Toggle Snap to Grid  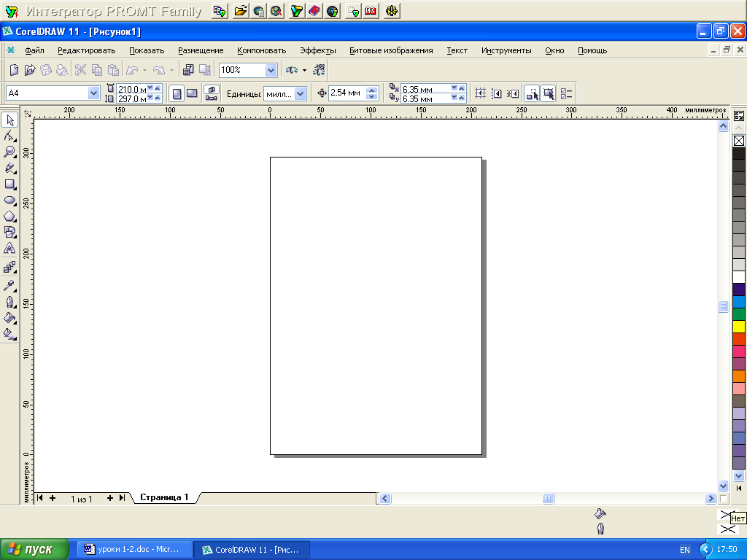[x=480, y=93]
